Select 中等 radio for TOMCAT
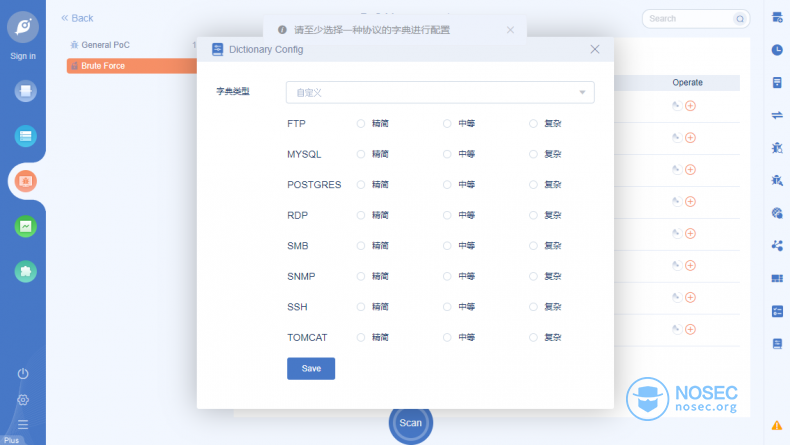 (447, 337)
